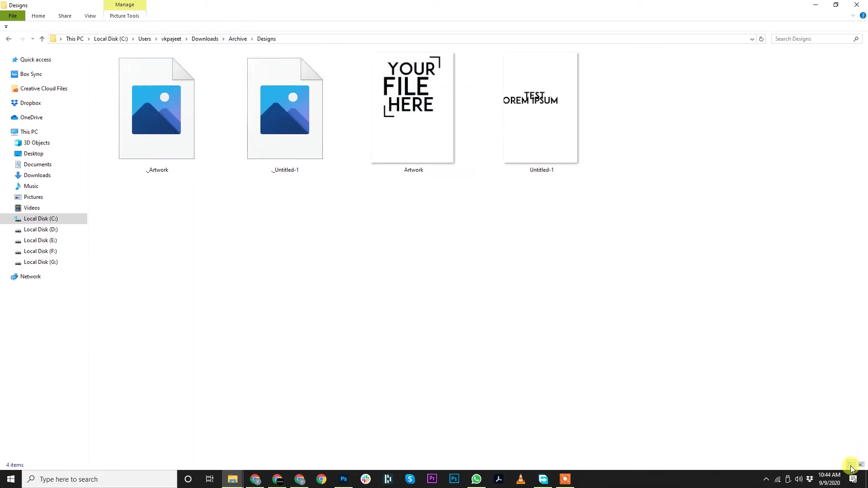Open Slack from the taskbar

coord(365,479)
